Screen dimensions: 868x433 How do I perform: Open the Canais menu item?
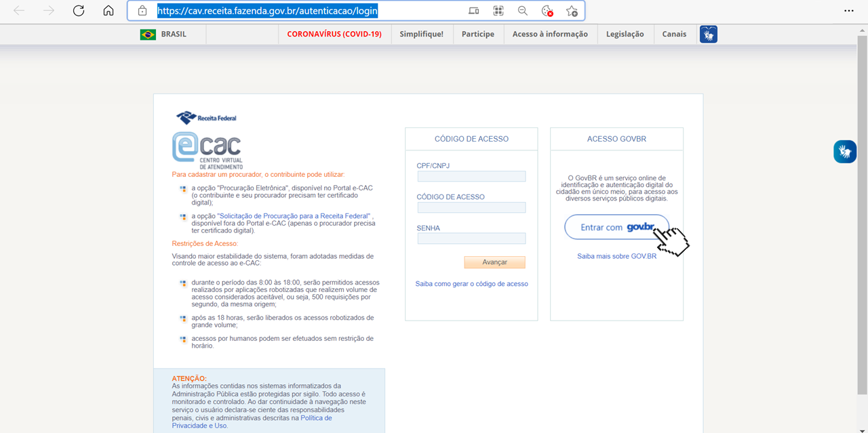(674, 34)
